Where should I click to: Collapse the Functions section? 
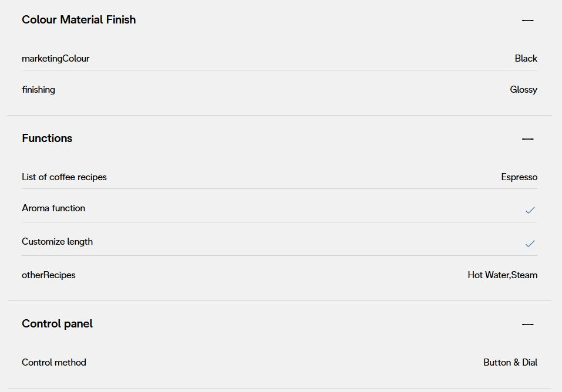(x=527, y=139)
